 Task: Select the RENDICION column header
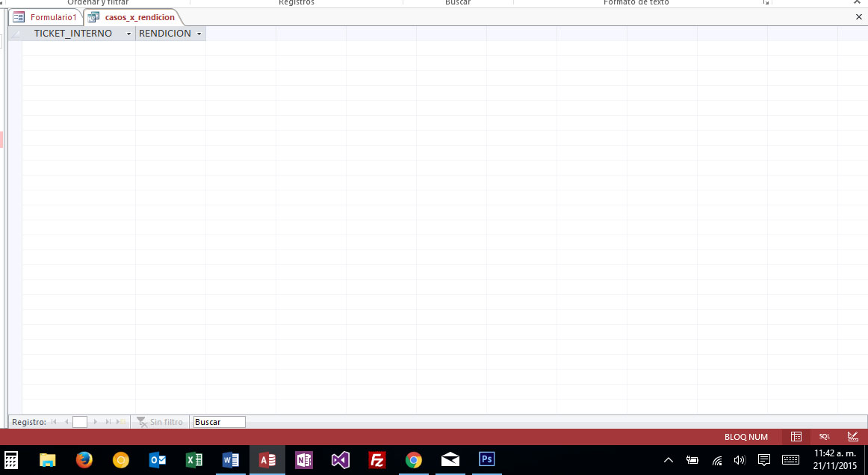(x=165, y=33)
